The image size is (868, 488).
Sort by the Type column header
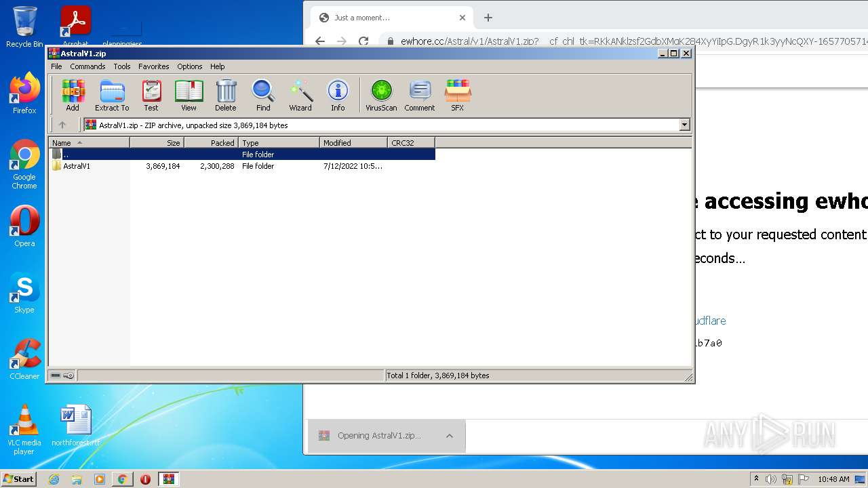tap(279, 142)
